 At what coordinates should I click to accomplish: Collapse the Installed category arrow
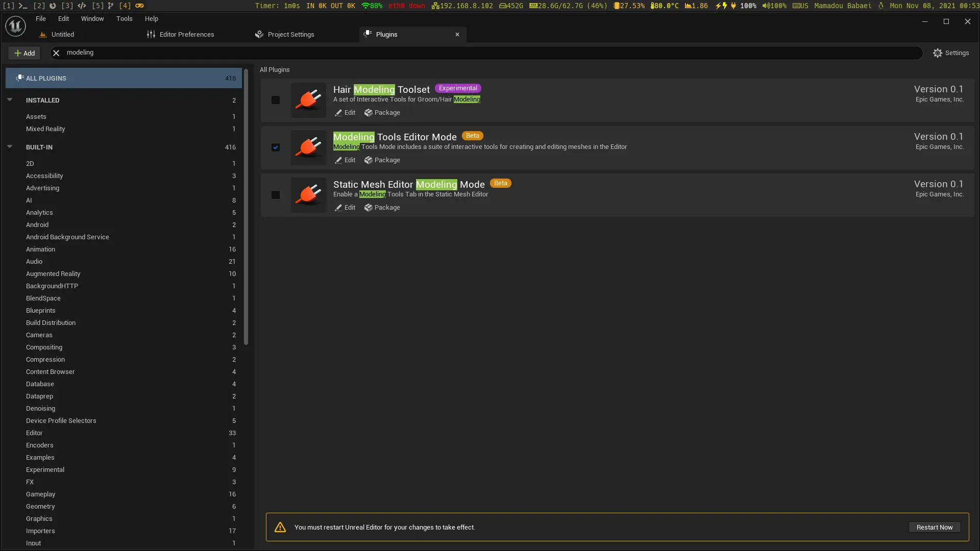pyautogui.click(x=10, y=100)
